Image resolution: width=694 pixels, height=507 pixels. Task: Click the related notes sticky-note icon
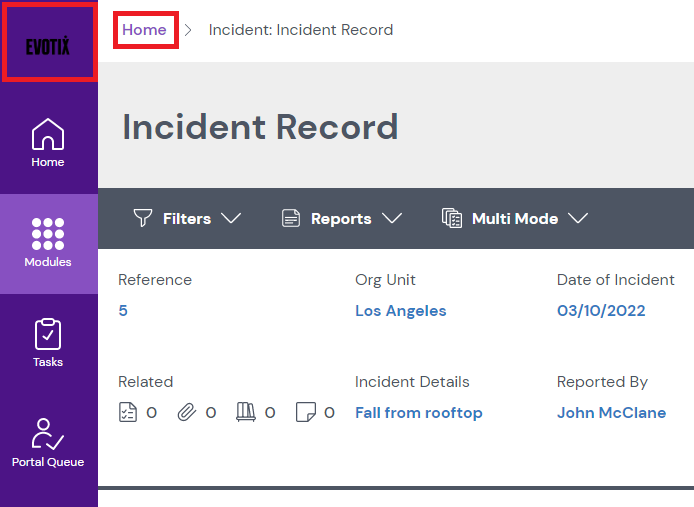click(305, 412)
